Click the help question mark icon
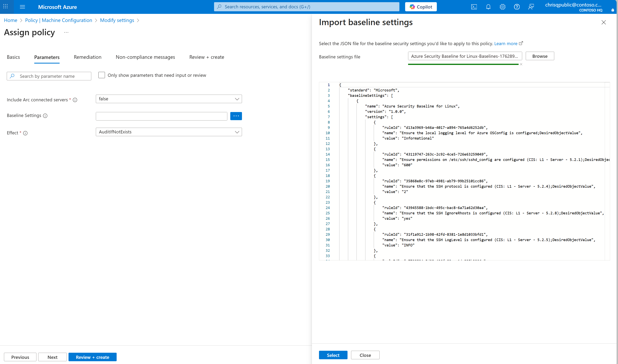The width and height of the screenshot is (618, 364). click(x=517, y=7)
